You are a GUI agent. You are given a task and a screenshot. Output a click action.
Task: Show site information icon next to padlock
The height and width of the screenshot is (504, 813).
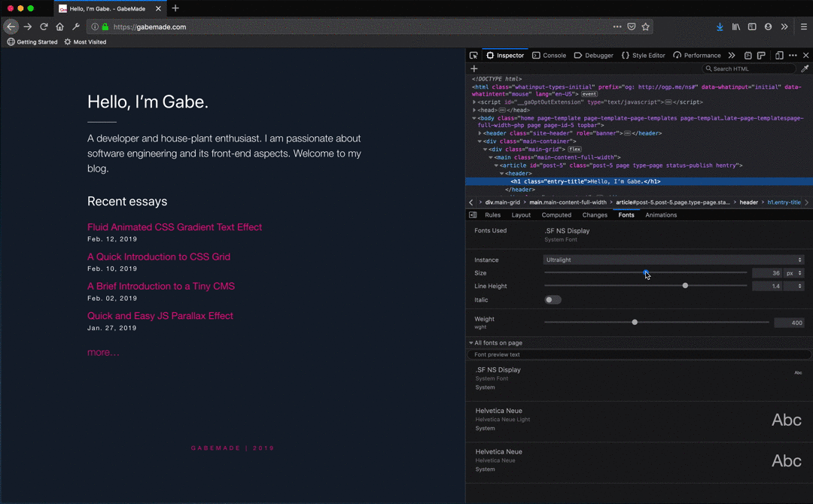click(x=95, y=27)
